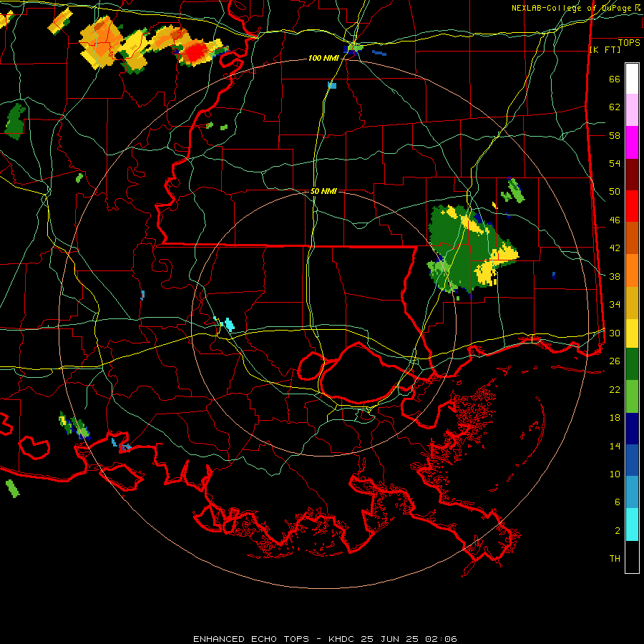Click the "KHDC" station identifier
This screenshot has width=644, height=644.
(343, 639)
